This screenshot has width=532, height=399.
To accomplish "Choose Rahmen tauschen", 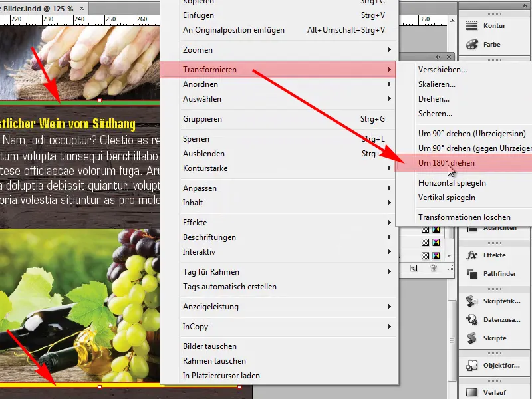I will (x=279, y=361).
